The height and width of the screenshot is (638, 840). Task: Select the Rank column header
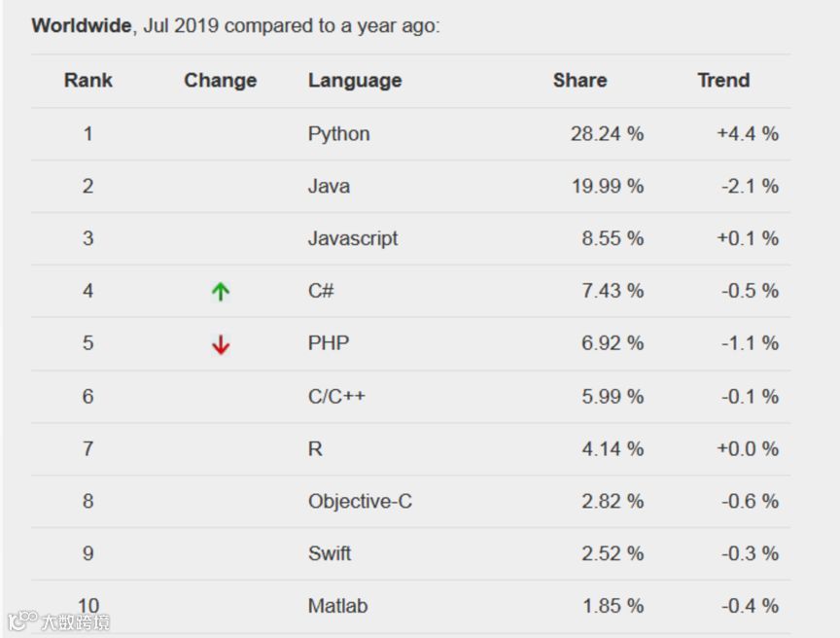coord(88,81)
